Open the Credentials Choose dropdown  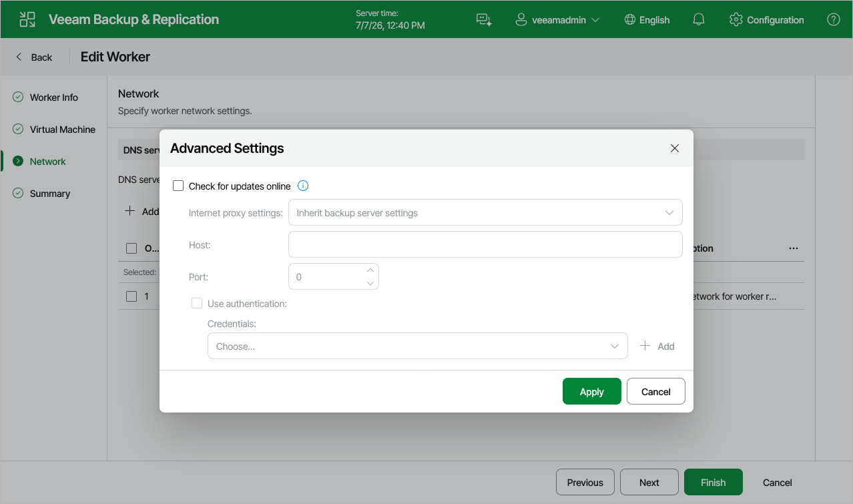click(x=418, y=346)
